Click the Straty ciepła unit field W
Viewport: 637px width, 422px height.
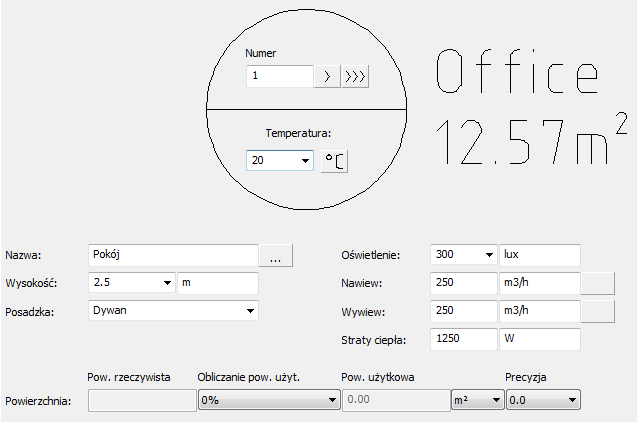pyautogui.click(x=540, y=339)
